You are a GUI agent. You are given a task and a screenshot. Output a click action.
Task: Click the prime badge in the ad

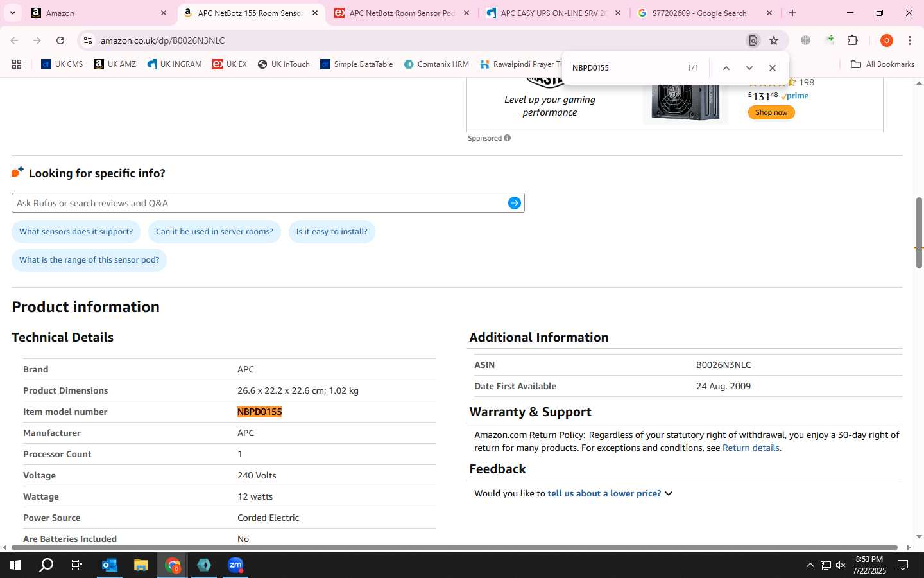(796, 96)
